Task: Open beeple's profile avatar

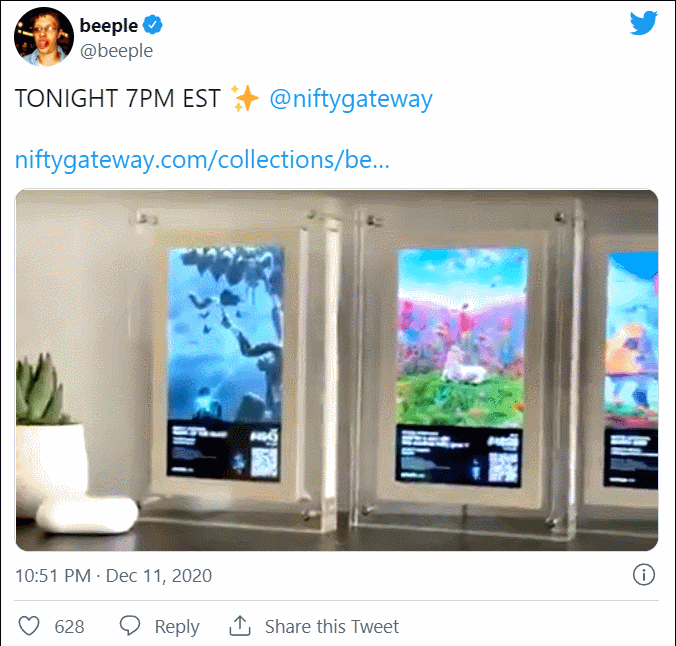Action: (44, 37)
